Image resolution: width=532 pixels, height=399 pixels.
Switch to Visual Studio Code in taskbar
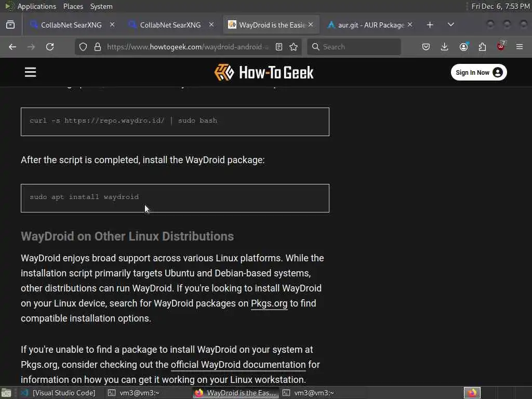[x=58, y=393]
